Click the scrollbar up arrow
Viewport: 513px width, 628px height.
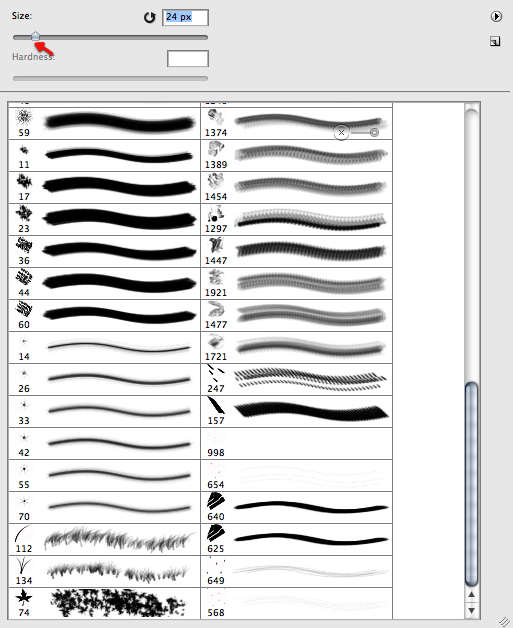472,595
